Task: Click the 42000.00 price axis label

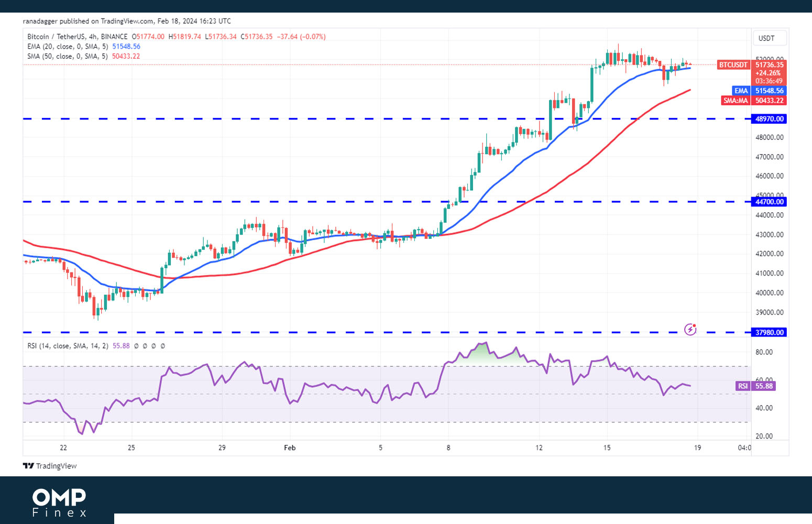Action: (769, 254)
